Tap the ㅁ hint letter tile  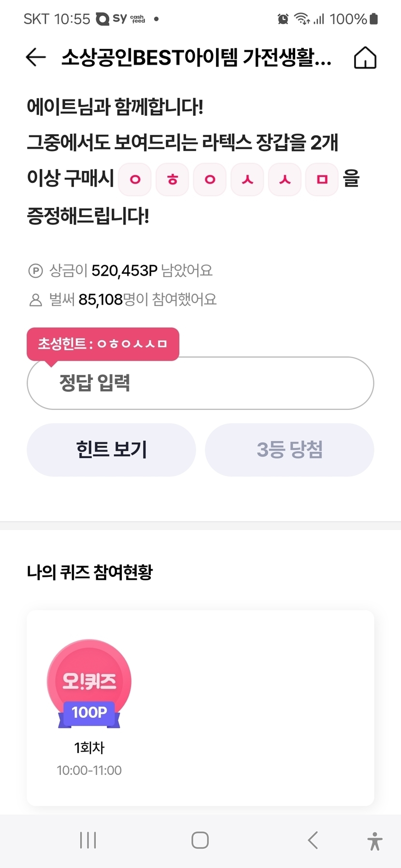322,180
